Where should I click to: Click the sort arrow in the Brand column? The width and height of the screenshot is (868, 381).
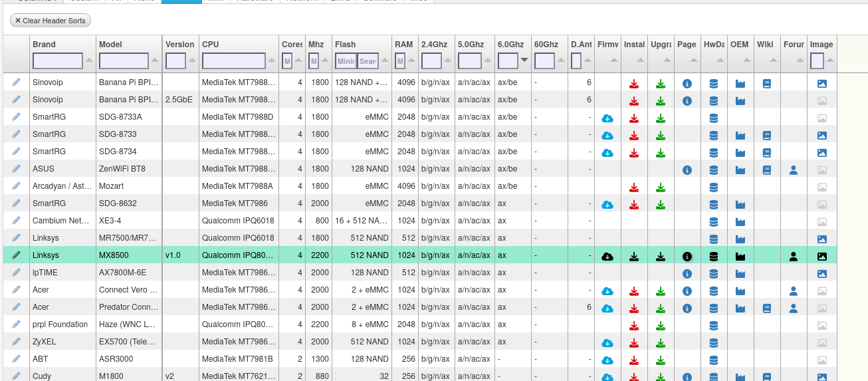(89, 61)
